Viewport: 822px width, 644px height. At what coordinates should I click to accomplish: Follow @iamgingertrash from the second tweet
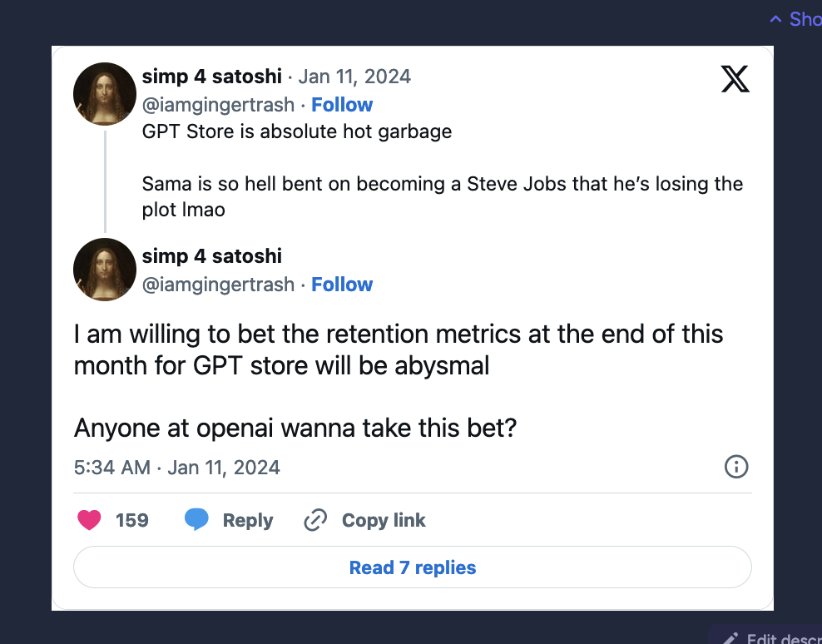click(342, 285)
